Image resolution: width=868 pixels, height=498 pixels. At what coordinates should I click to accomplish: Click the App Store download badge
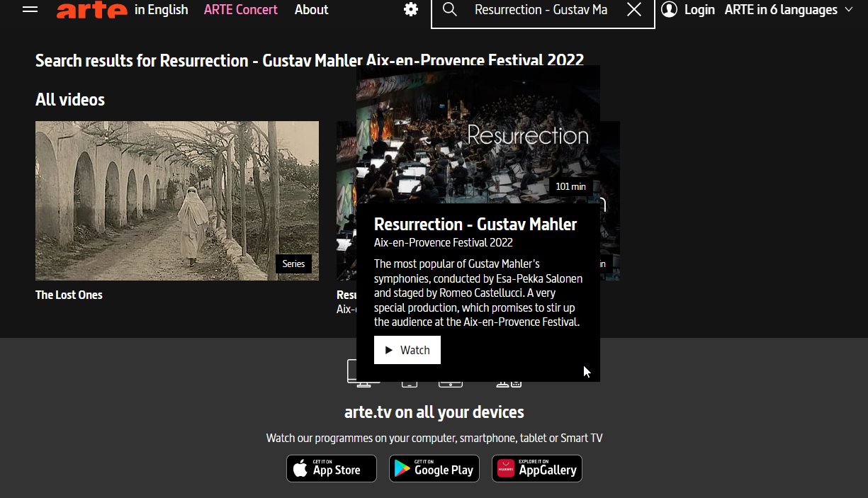click(331, 468)
